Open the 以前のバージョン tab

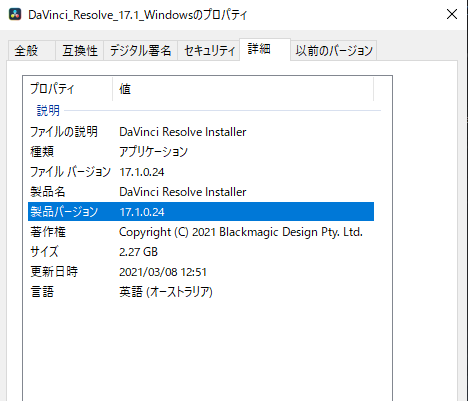pos(334,51)
